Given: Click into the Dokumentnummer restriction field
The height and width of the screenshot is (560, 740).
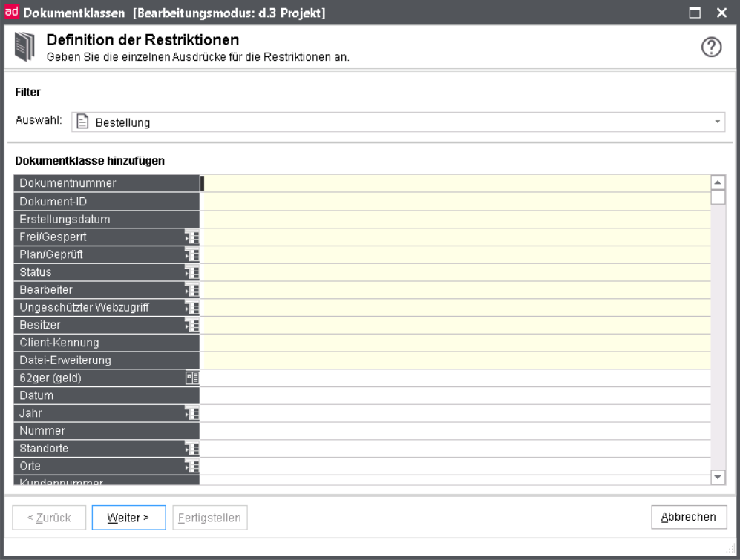Looking at the screenshot, I should coord(455,183).
